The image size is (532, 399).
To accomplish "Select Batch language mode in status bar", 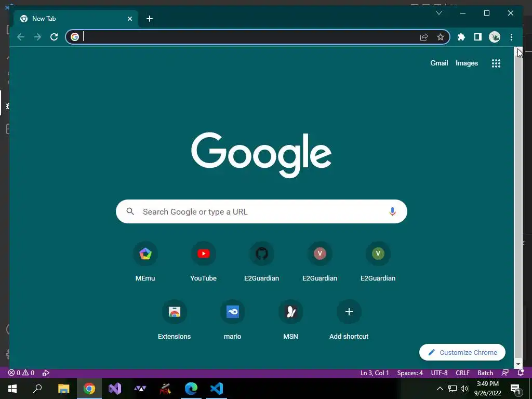I will coord(485,373).
